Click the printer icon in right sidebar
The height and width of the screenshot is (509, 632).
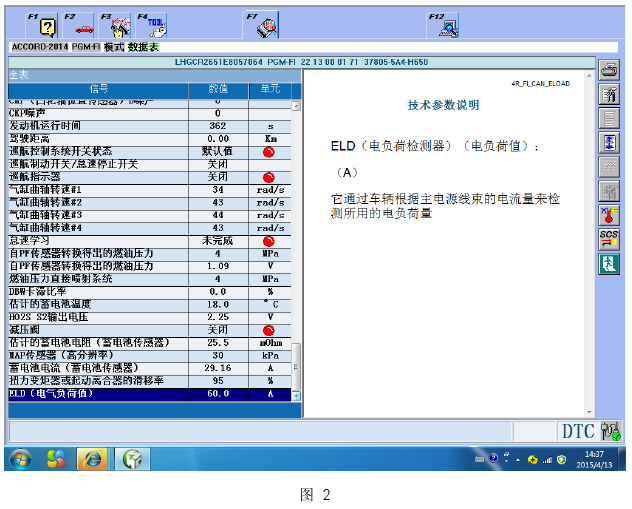[609, 71]
